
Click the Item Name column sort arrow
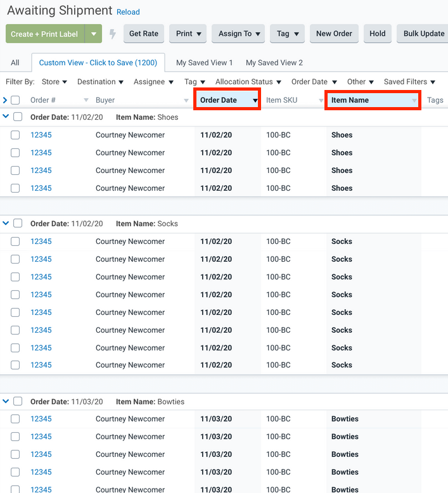pyautogui.click(x=414, y=101)
